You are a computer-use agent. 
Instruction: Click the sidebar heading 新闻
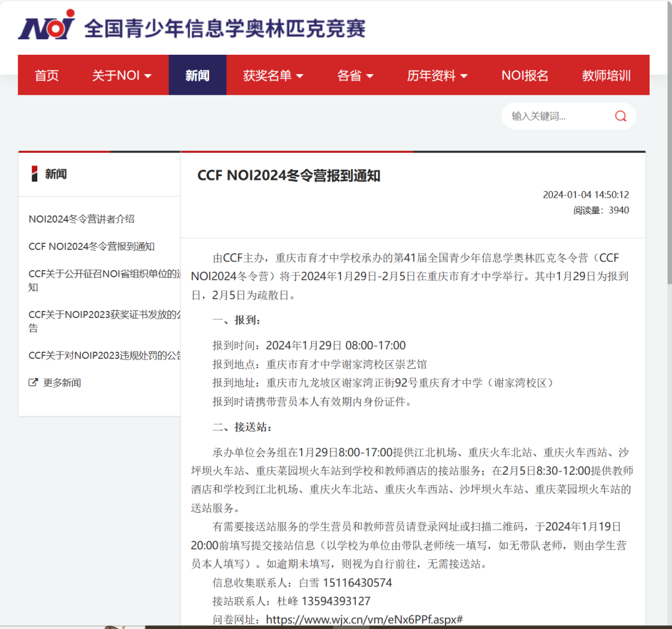[56, 174]
